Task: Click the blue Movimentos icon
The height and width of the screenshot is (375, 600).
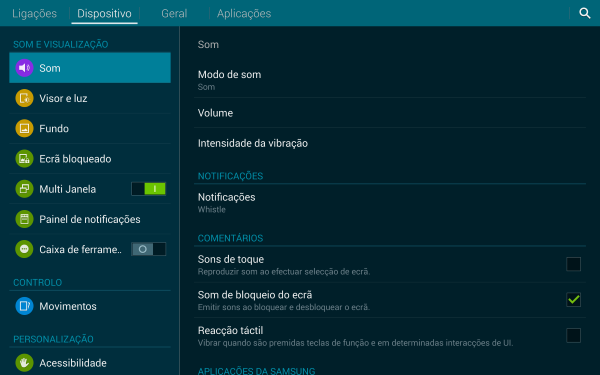Action: tap(24, 306)
